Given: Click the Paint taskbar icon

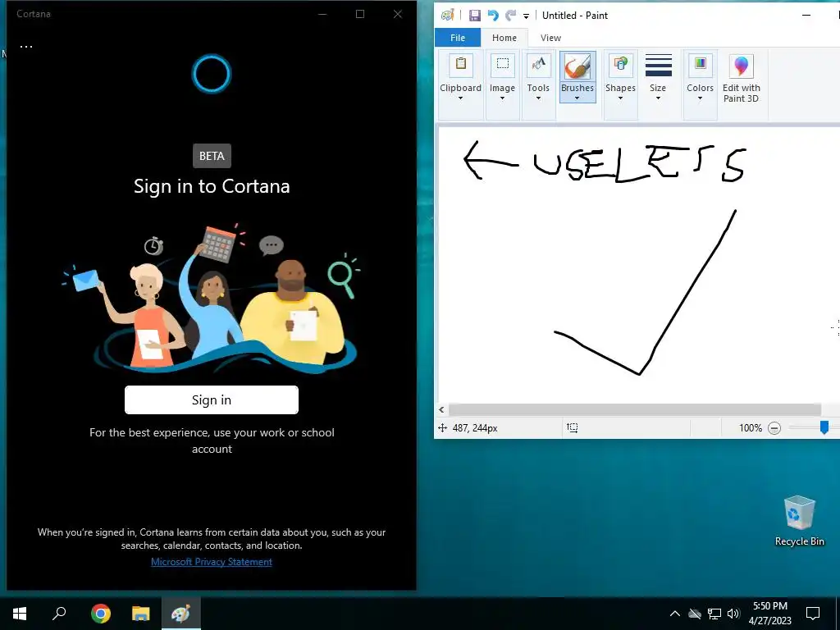Looking at the screenshot, I should click(x=180, y=614).
